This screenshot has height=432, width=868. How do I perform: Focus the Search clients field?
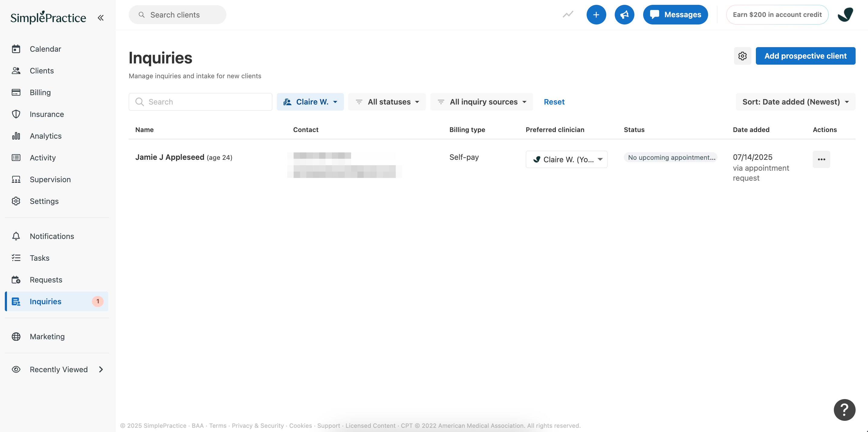click(178, 15)
